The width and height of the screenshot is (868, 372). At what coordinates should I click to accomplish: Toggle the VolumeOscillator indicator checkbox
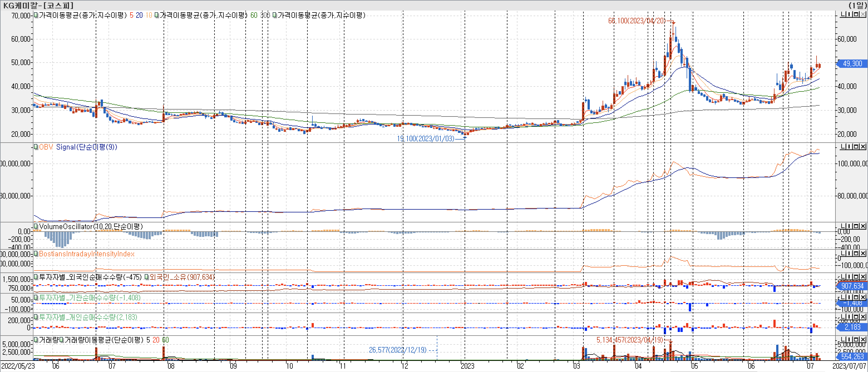(36, 227)
